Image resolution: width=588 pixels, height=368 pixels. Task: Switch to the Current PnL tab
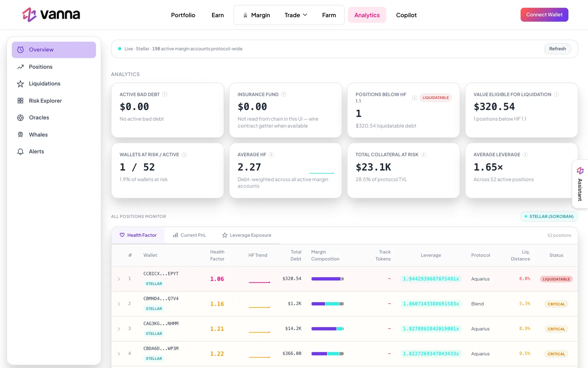189,235
